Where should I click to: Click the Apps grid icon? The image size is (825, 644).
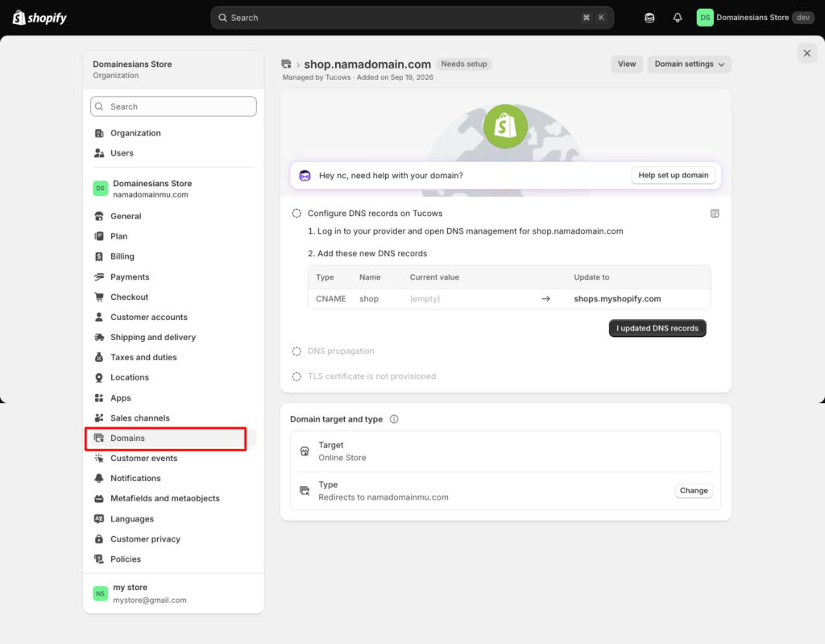coord(99,397)
